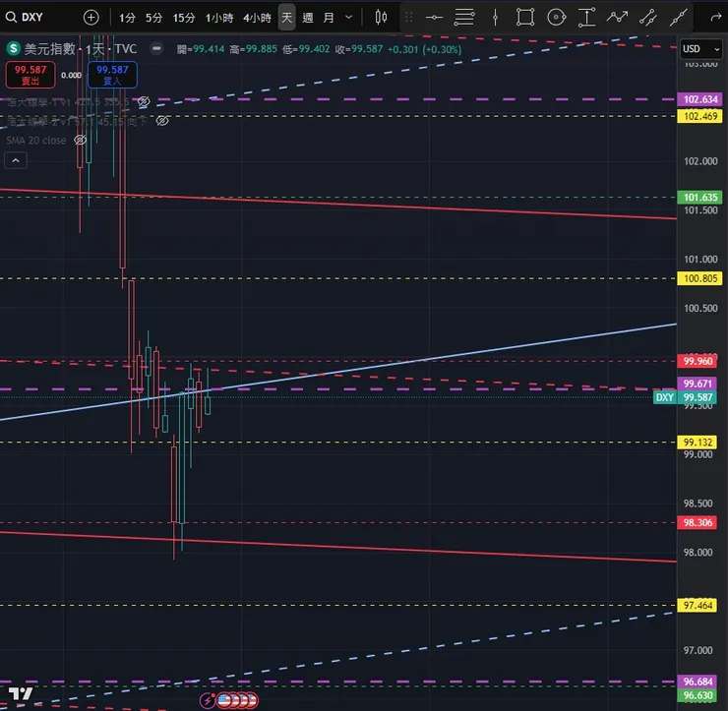
Task: Click the red 98.306 price label
Action: [x=698, y=522]
